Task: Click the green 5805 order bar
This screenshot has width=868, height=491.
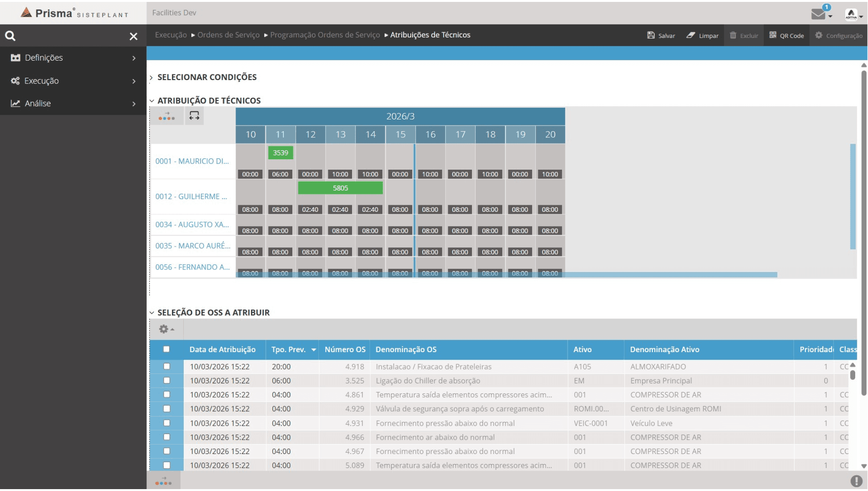Action: pyautogui.click(x=340, y=188)
